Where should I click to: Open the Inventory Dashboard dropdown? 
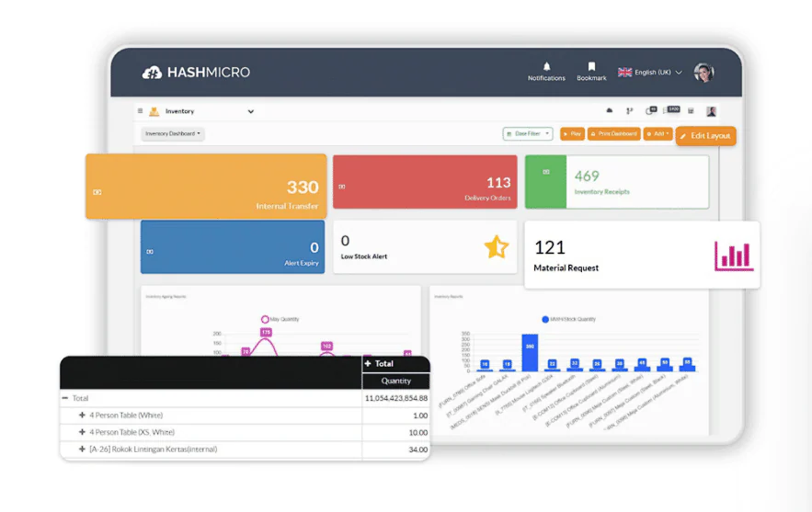[173, 133]
